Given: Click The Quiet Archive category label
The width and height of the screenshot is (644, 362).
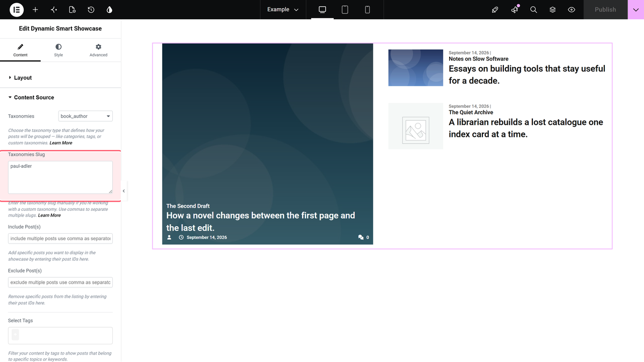Looking at the screenshot, I should click(471, 113).
